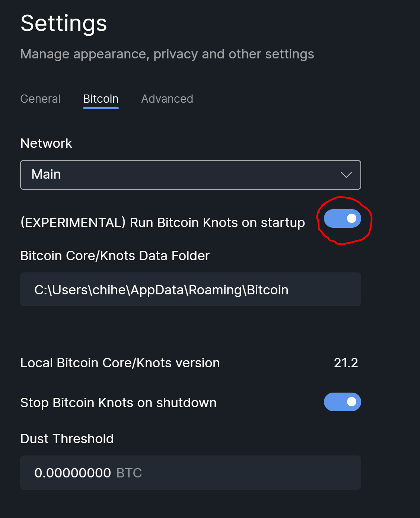Click the Local Bitcoin Core/Knots version label
Screen dimensions: 420x518
120,363
